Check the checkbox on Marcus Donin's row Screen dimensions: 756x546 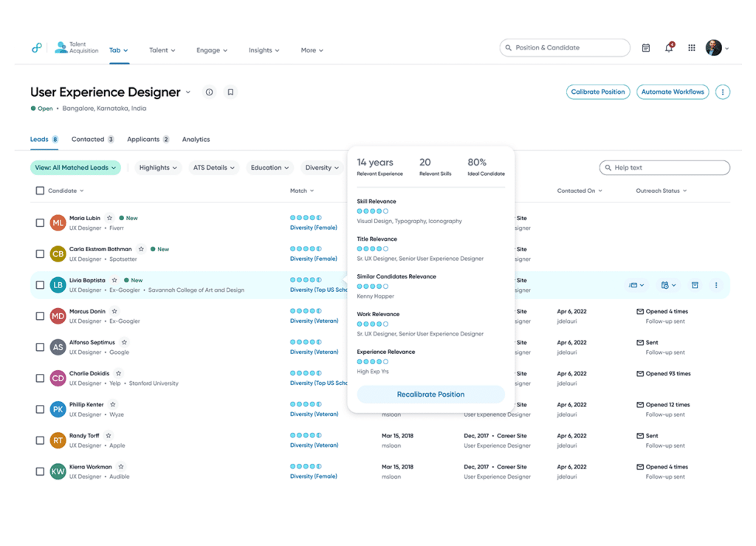click(x=40, y=315)
